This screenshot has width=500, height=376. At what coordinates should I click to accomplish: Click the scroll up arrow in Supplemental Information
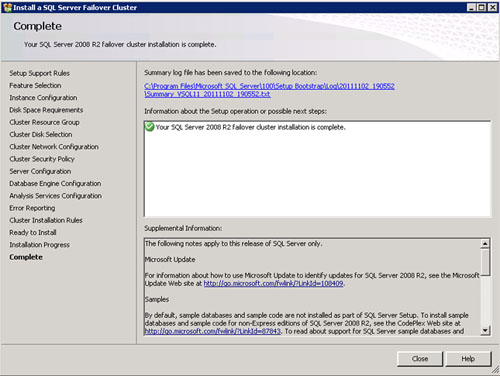click(485, 244)
